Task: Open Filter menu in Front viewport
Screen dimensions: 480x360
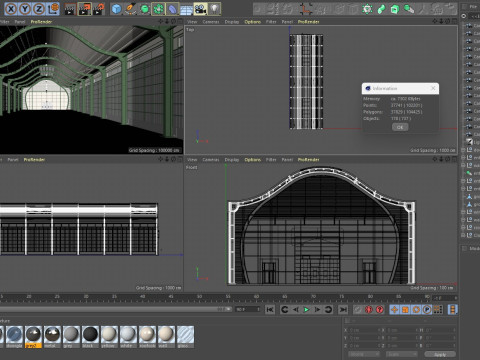Action: coord(271,160)
